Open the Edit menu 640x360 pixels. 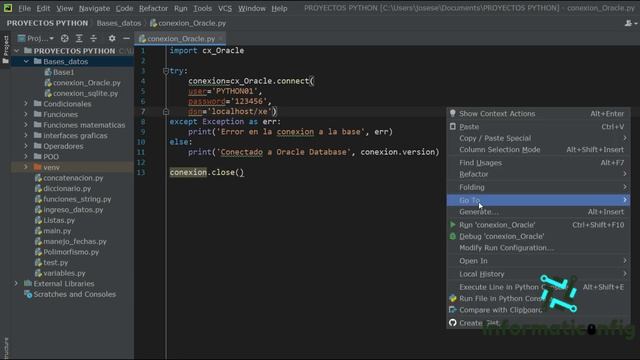pos(43,8)
